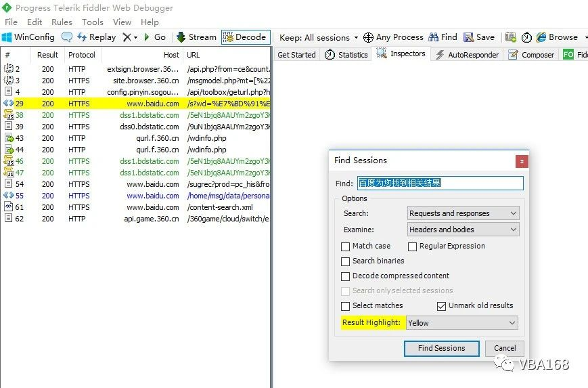Click the /s?wd= URL of session 29
The width and height of the screenshot is (588, 388).
(x=229, y=104)
